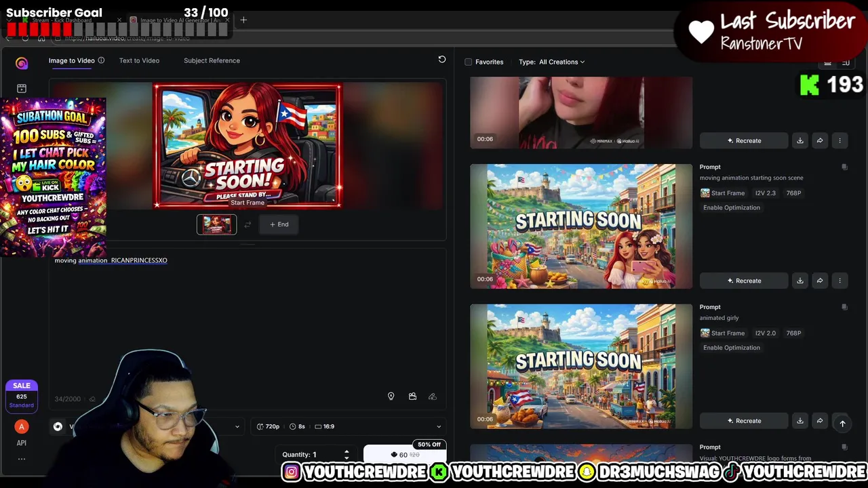The width and height of the screenshot is (868, 488).
Task: Open the camera movement icon under prompt
Action: [x=412, y=396]
